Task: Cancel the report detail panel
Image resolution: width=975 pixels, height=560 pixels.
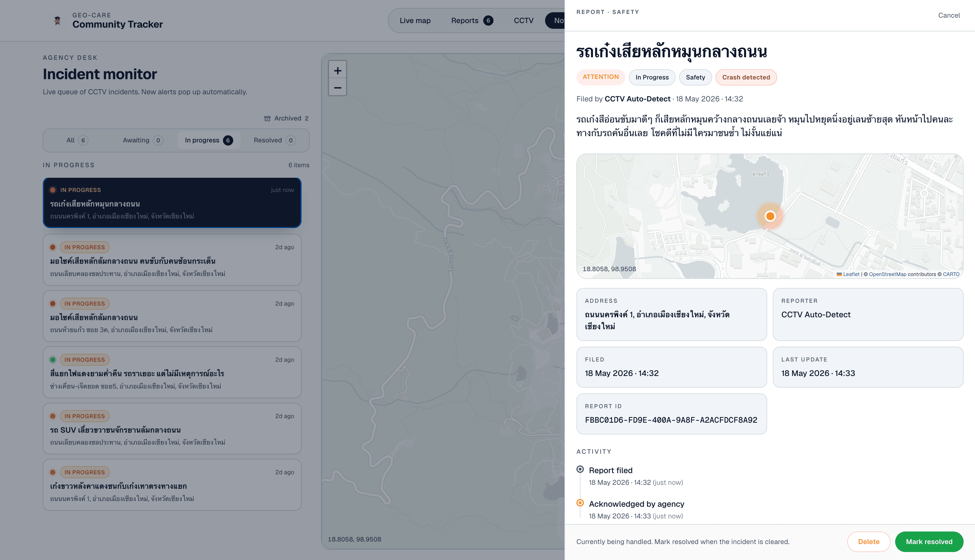Action: click(949, 15)
